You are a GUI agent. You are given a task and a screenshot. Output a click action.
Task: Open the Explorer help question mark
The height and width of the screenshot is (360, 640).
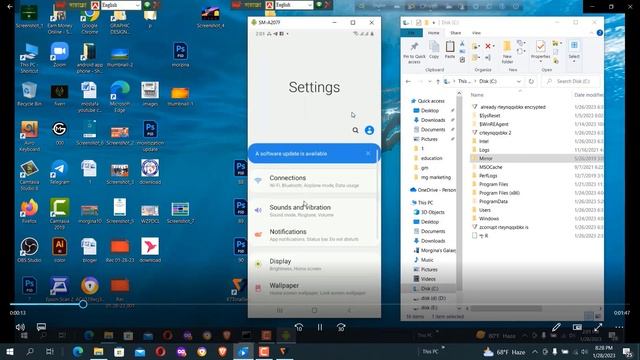point(600,33)
